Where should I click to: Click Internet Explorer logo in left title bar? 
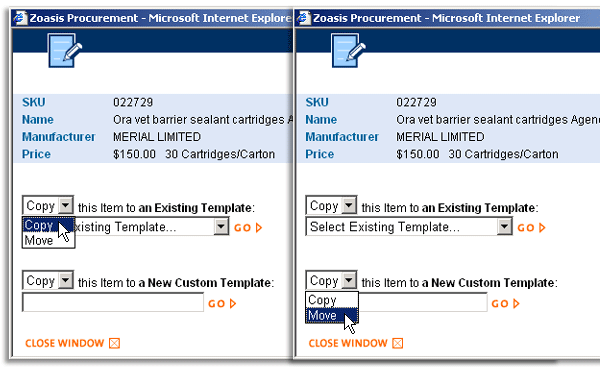[x=21, y=18]
